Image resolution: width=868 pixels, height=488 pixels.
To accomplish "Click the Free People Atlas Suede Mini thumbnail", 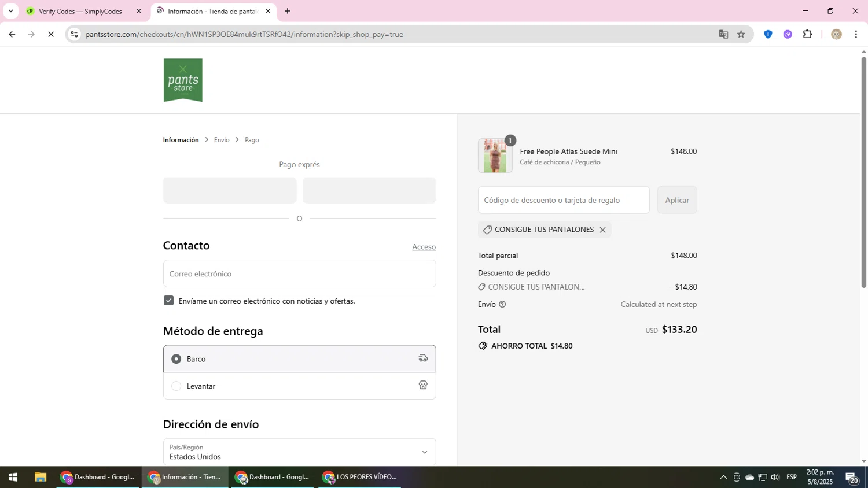I will click(495, 156).
